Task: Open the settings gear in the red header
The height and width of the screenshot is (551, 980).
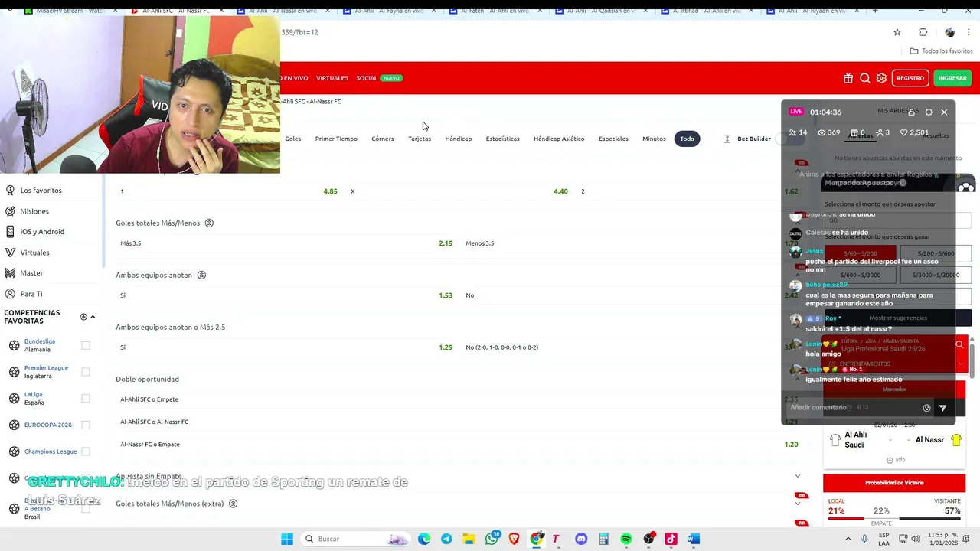Action: click(881, 78)
